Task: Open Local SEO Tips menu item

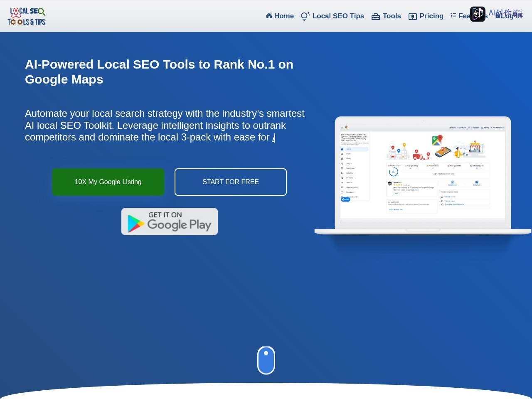Action: (x=332, y=16)
